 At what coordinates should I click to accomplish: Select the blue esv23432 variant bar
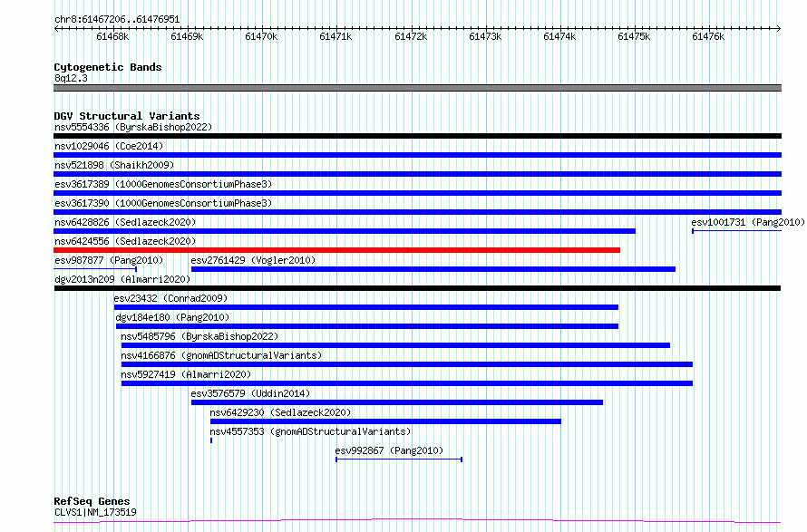pos(366,307)
